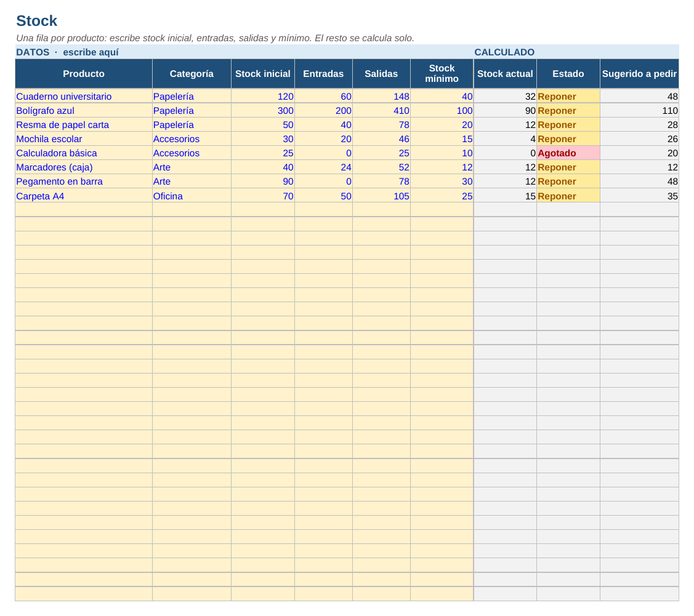Click stock actual value 90
This screenshot has width=694, height=616.
[505, 111]
